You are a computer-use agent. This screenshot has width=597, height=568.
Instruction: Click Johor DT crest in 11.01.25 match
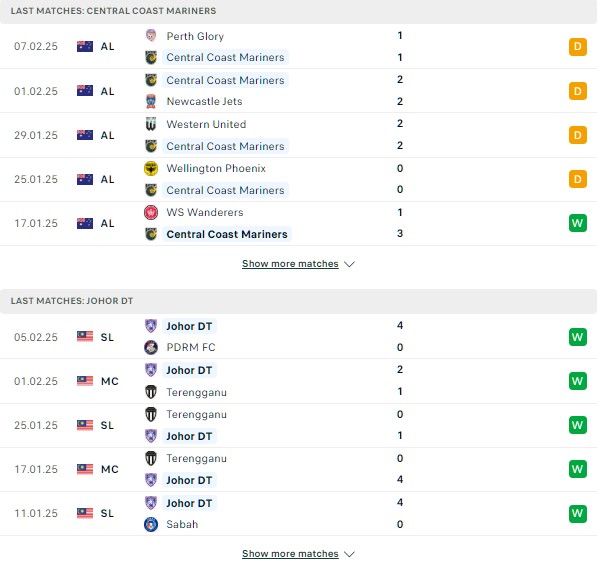(x=151, y=503)
